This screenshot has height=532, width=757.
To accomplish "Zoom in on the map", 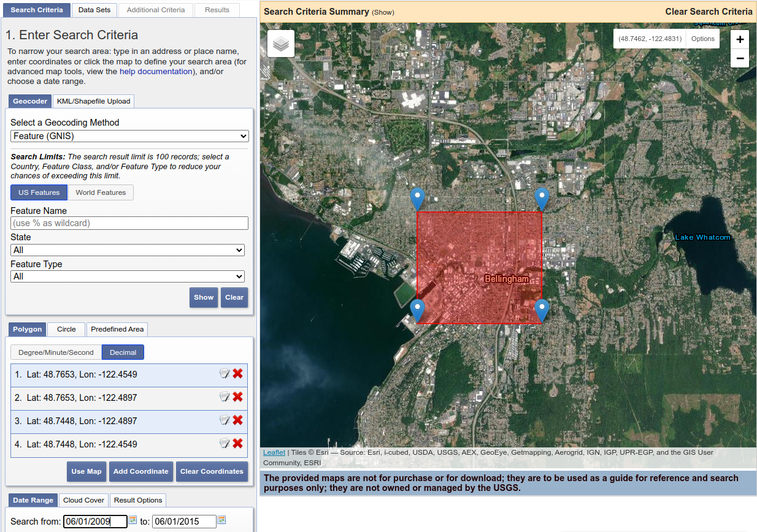I will pos(740,39).
